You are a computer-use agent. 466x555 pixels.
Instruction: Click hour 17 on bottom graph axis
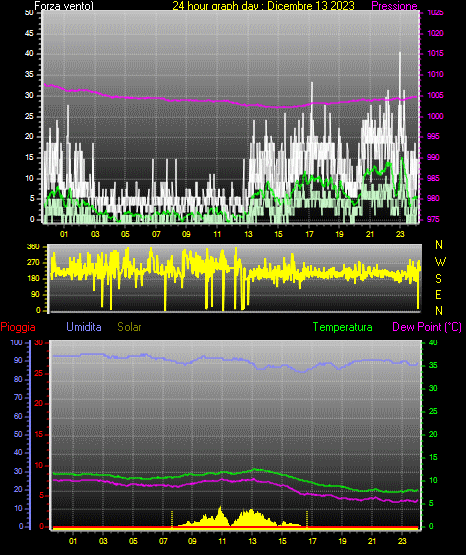pyautogui.click(x=312, y=541)
